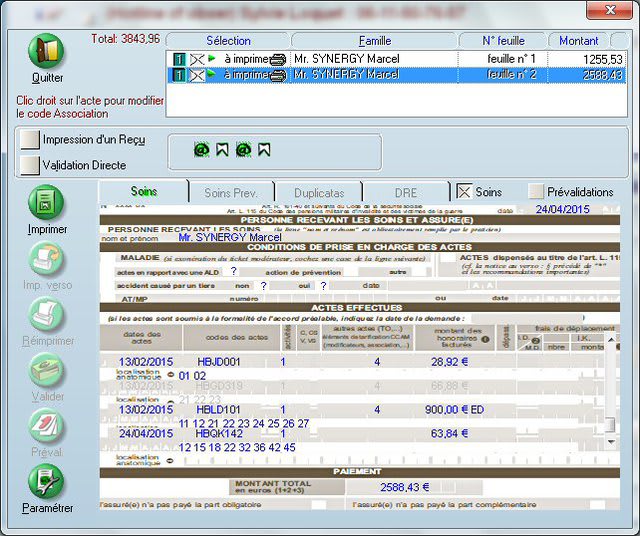Click the Réimprimer icon
This screenshot has height=536, width=640.
46,315
